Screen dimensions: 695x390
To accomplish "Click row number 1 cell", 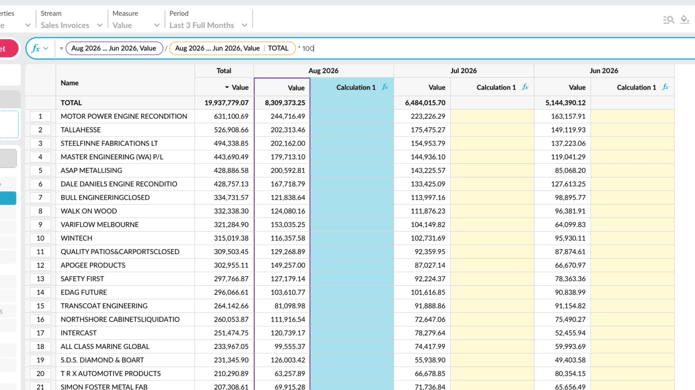I will click(40, 116).
